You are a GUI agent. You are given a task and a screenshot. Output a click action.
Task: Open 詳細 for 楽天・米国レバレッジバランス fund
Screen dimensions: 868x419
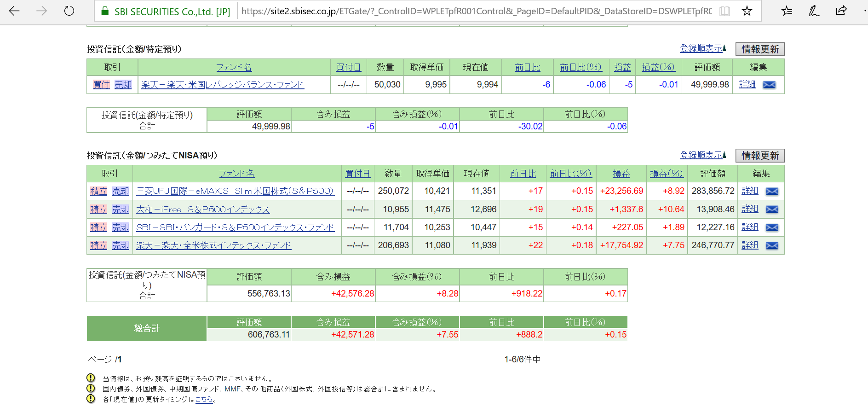[747, 84]
